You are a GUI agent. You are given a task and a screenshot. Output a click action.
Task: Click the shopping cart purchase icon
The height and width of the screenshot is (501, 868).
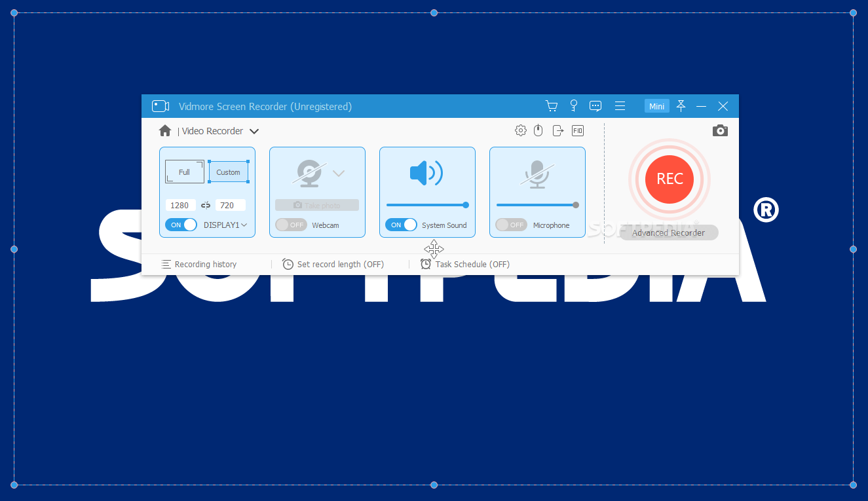pos(551,105)
